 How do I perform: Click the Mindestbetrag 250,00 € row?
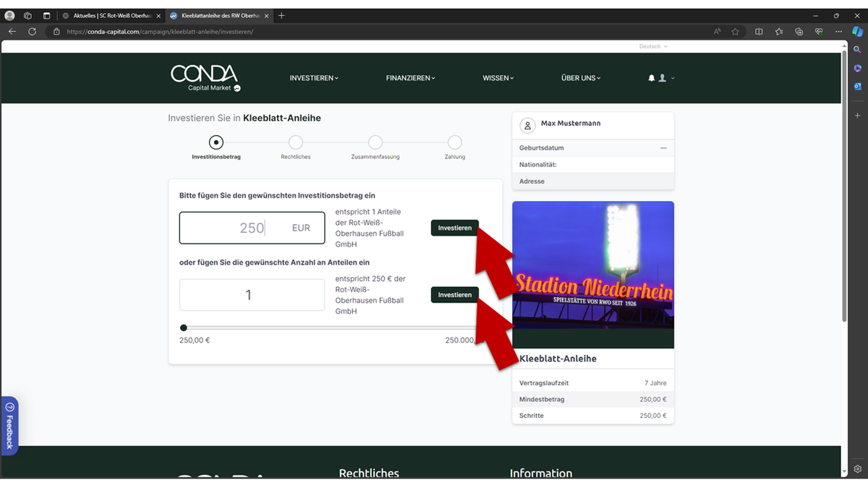click(x=593, y=399)
